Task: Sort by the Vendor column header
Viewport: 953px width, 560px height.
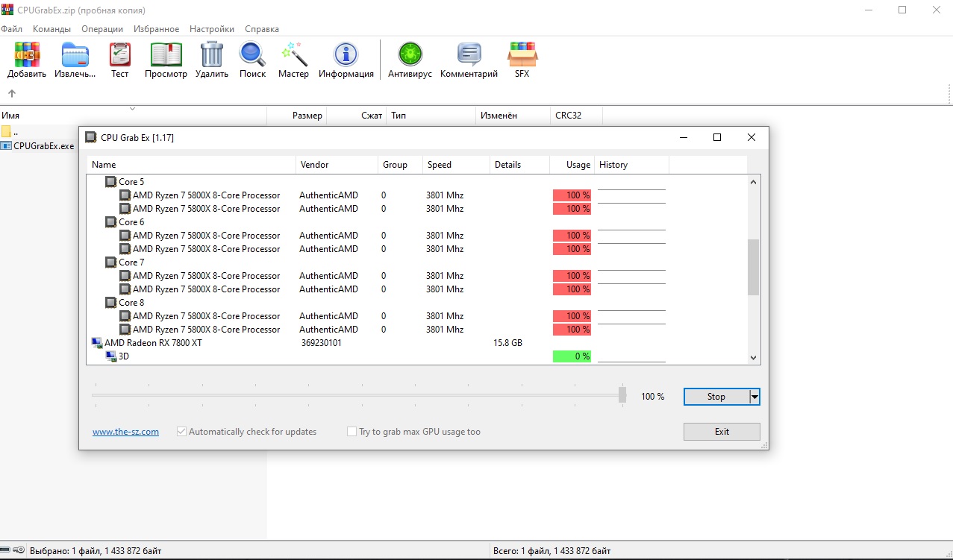Action: tap(337, 165)
